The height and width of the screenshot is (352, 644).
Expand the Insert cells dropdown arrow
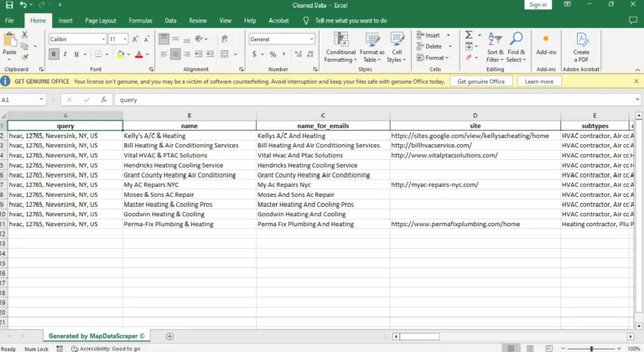449,35
